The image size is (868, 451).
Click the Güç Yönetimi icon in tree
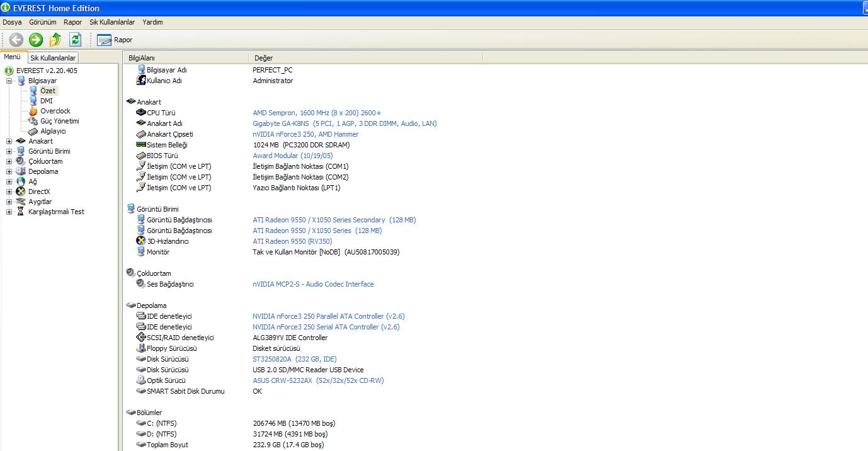click(33, 121)
